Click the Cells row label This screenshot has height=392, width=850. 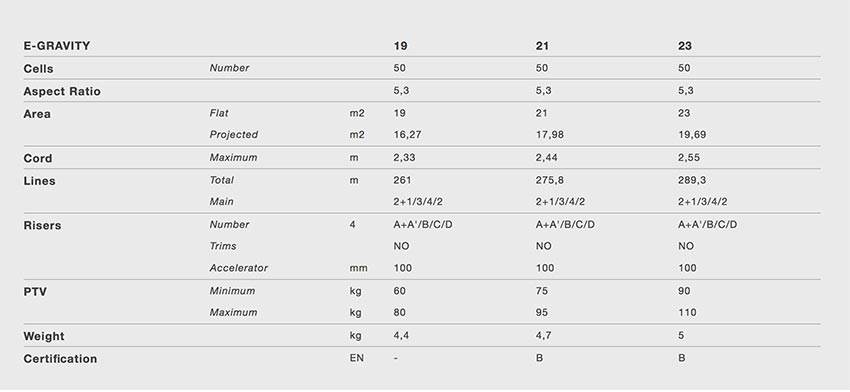[x=38, y=69]
